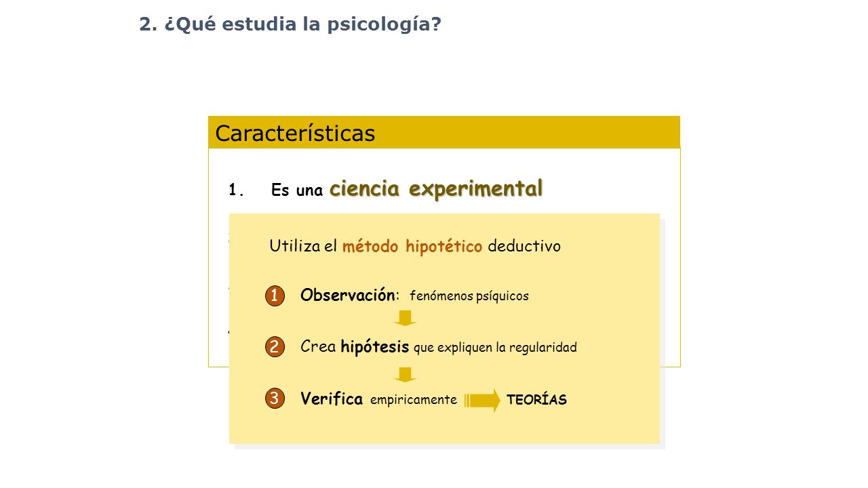This screenshot has width=868, height=488.
Task: Click the Utiliza el text in yellow box
Action: pos(303,246)
